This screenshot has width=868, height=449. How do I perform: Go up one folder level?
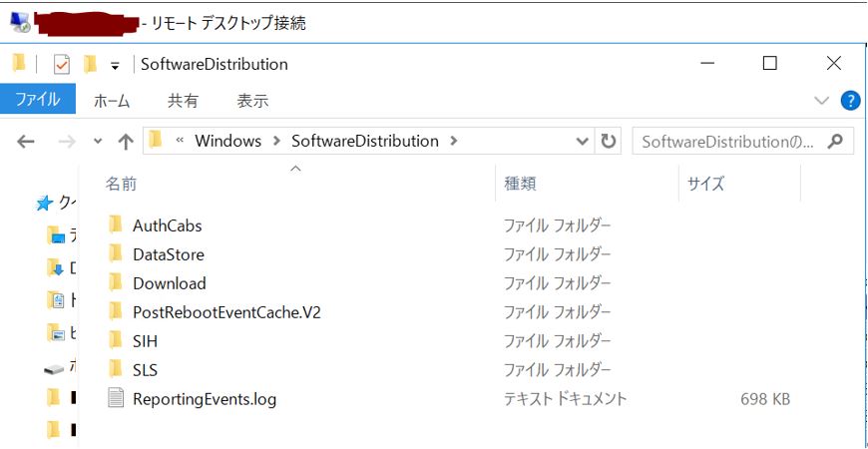pyautogui.click(x=126, y=142)
